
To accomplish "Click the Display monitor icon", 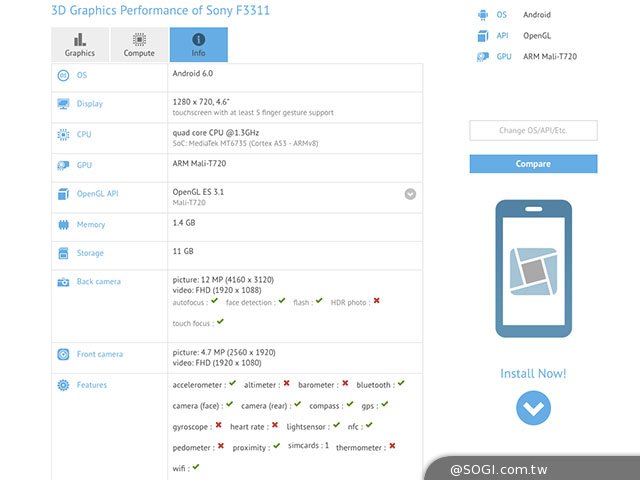I will click(63, 104).
